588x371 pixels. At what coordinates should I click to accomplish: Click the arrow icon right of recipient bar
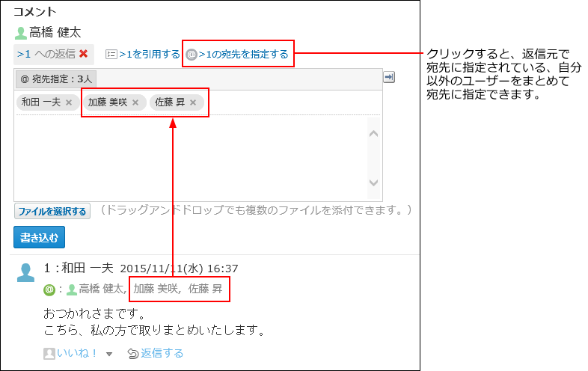[x=389, y=77]
